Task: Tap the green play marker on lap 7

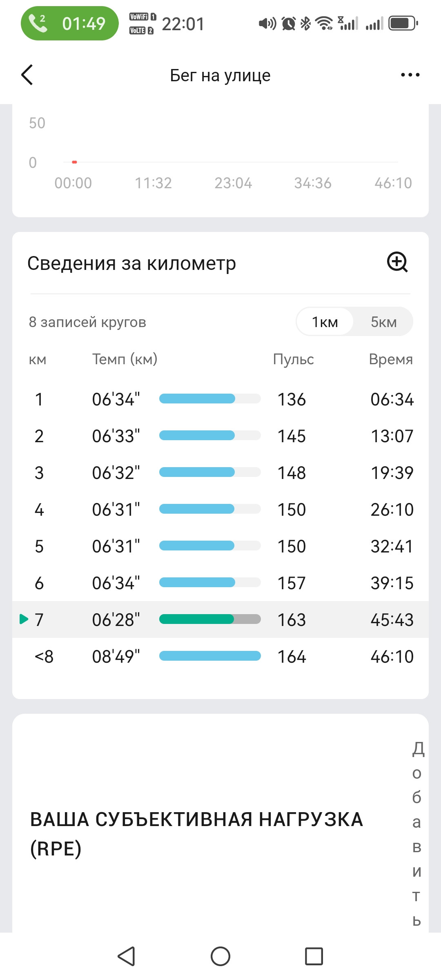Action: (x=24, y=619)
